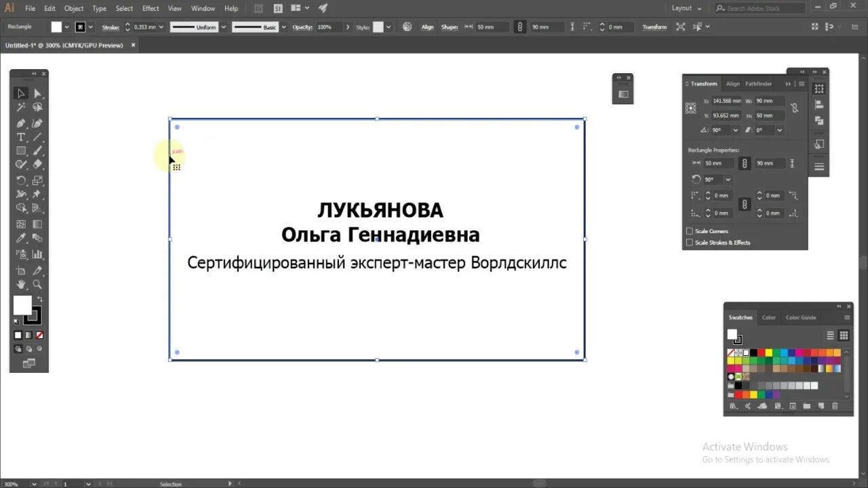The width and height of the screenshot is (868, 488).
Task: Click the Align label in control bar
Action: 427,27
